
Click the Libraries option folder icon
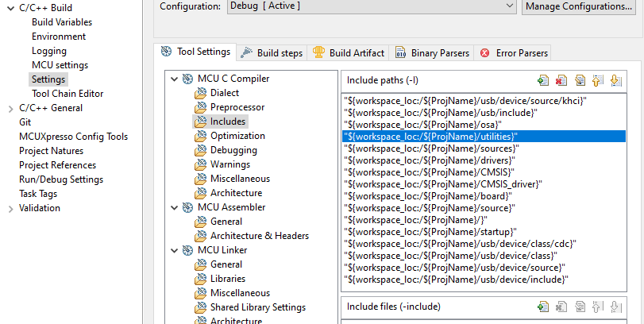(200, 279)
